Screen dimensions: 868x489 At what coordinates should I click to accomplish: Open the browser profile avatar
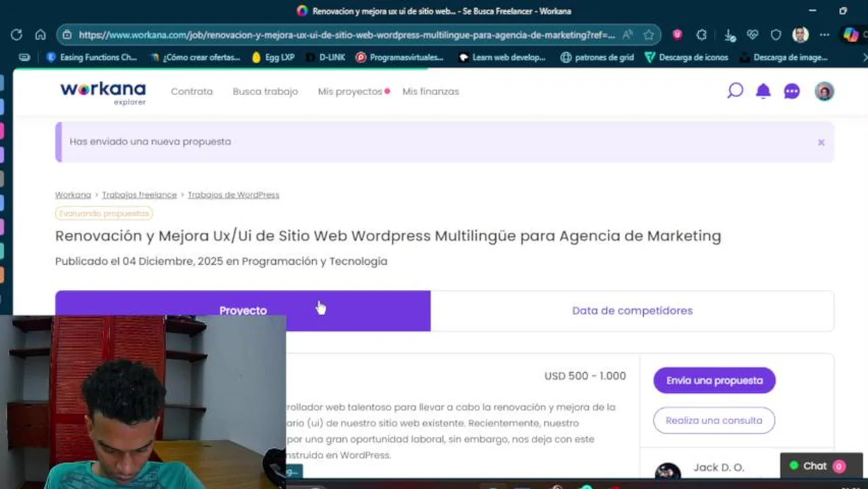pyautogui.click(x=800, y=35)
